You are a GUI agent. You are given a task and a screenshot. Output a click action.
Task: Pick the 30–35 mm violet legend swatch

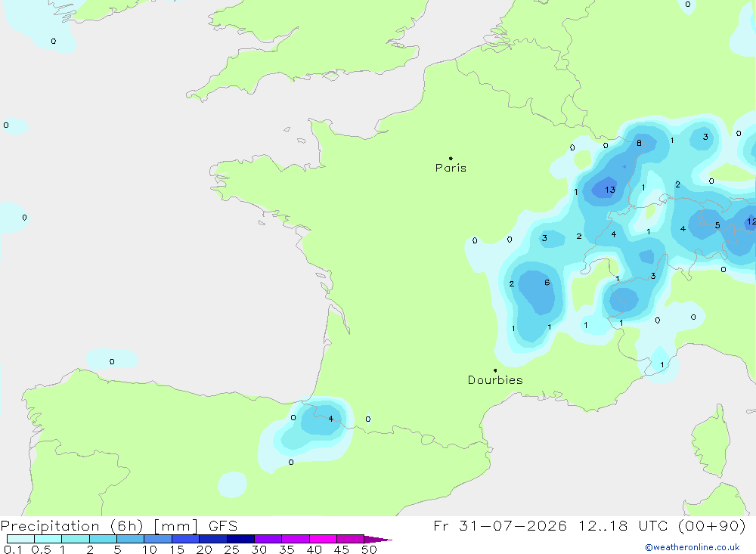coord(268,539)
